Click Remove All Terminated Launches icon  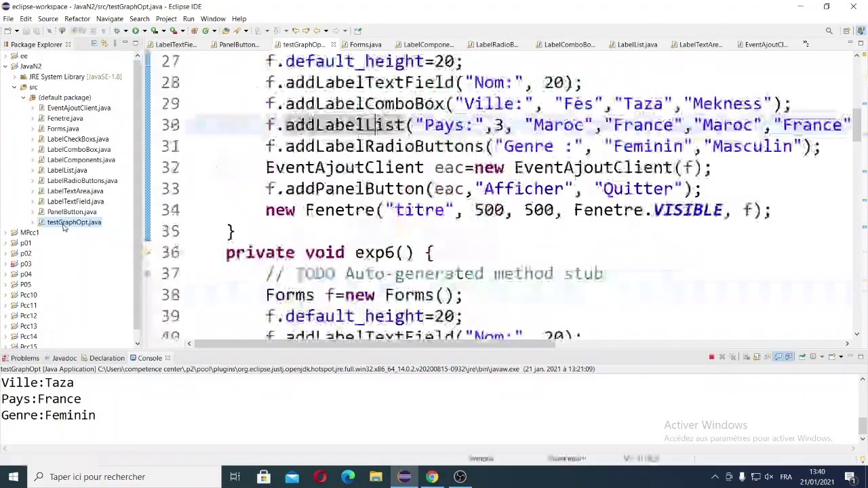[x=732, y=357]
